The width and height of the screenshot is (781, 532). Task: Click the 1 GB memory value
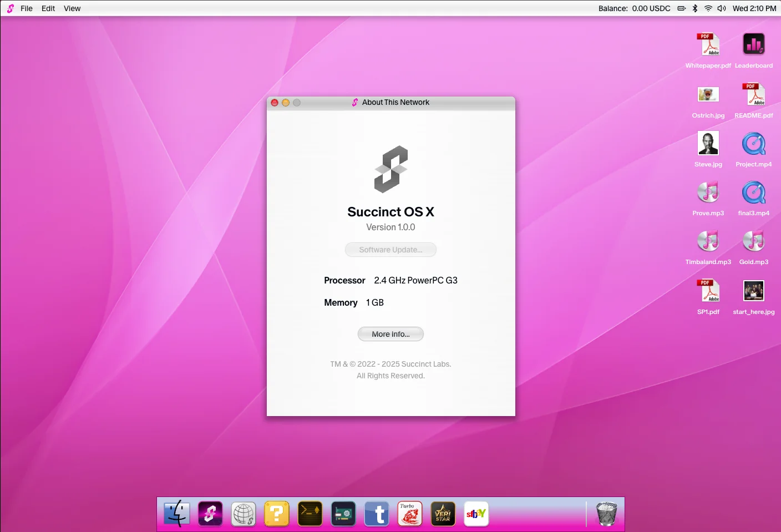coord(375,302)
